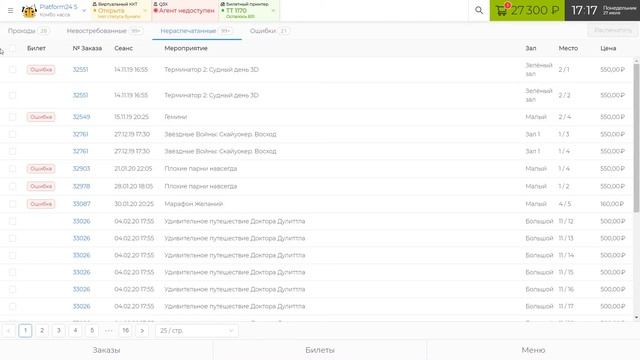
Task: Open order 32551 link for seat 2/1
Action: pyautogui.click(x=80, y=69)
